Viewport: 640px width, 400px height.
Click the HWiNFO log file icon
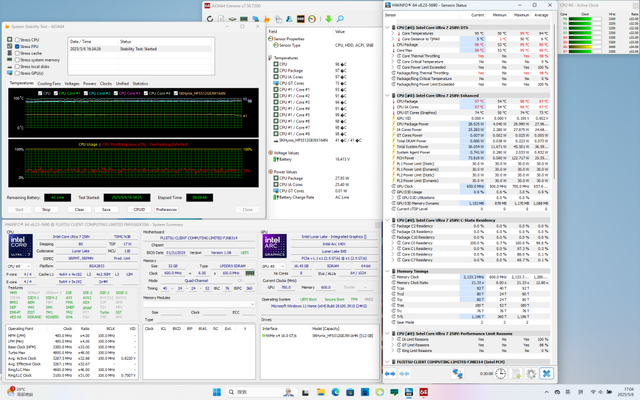tap(516, 373)
